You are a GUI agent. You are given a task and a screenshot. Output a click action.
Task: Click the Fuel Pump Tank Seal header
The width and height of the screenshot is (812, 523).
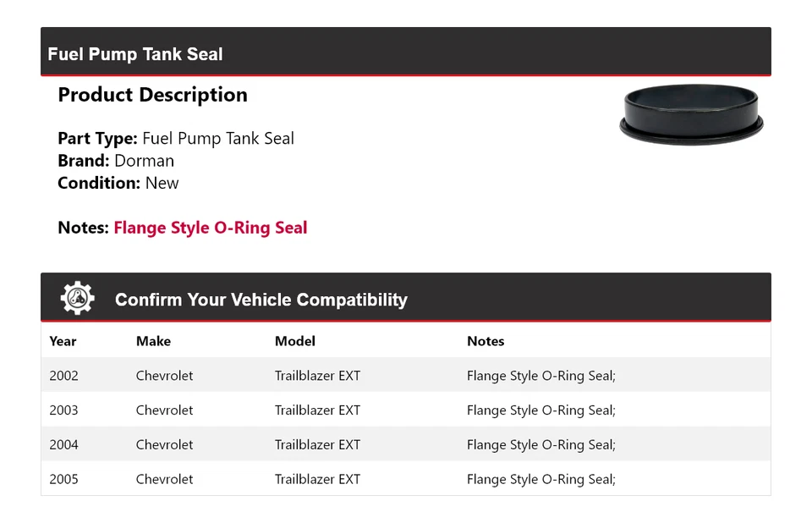[135, 54]
